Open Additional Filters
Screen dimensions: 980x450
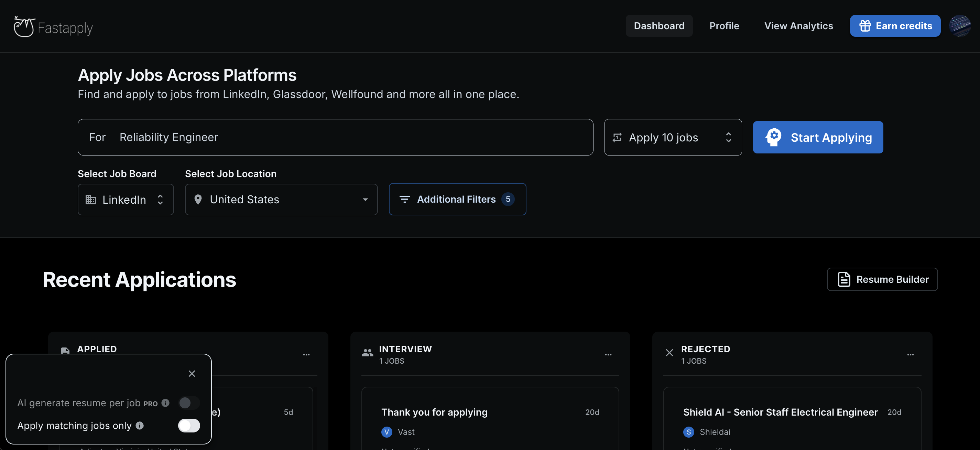coord(457,199)
